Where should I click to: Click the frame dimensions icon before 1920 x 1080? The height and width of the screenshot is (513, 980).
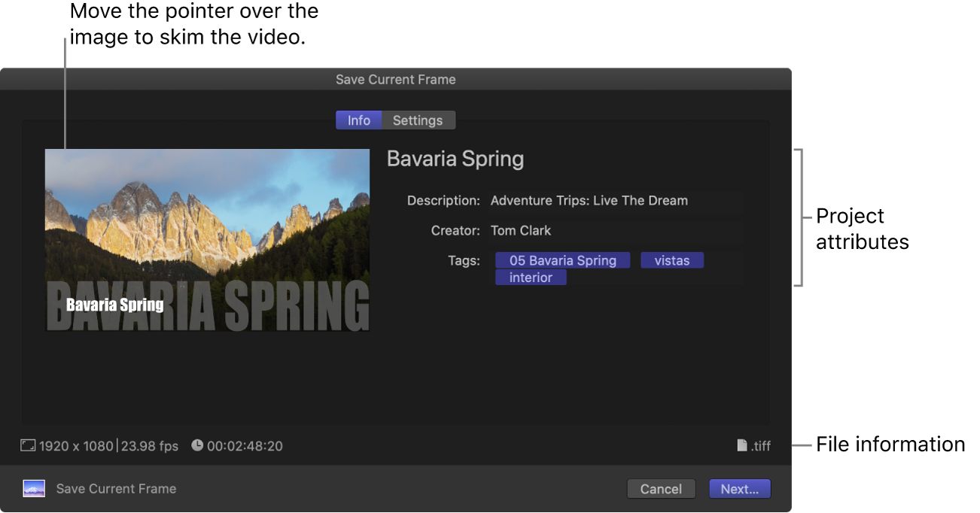click(27, 445)
